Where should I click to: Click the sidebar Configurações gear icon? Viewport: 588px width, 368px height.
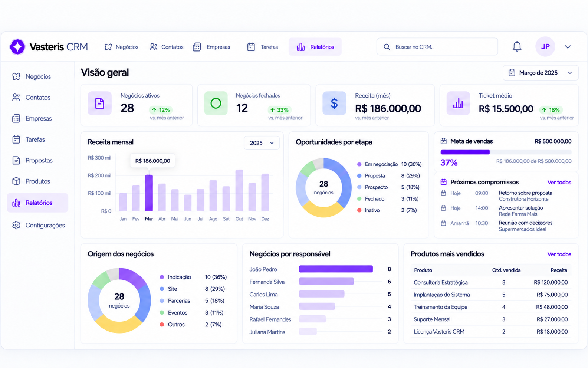(16, 225)
